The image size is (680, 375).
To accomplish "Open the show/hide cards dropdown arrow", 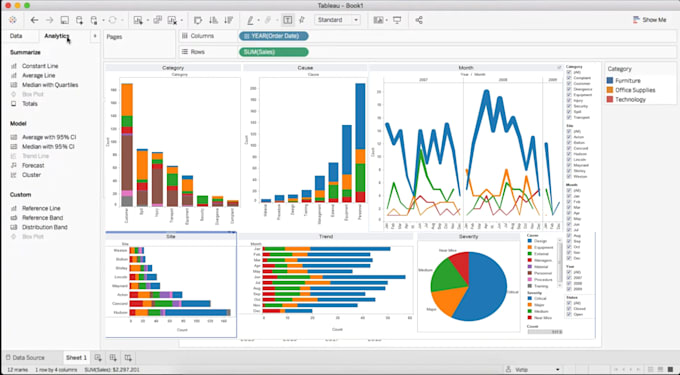I will pyautogui.click(x=386, y=20).
